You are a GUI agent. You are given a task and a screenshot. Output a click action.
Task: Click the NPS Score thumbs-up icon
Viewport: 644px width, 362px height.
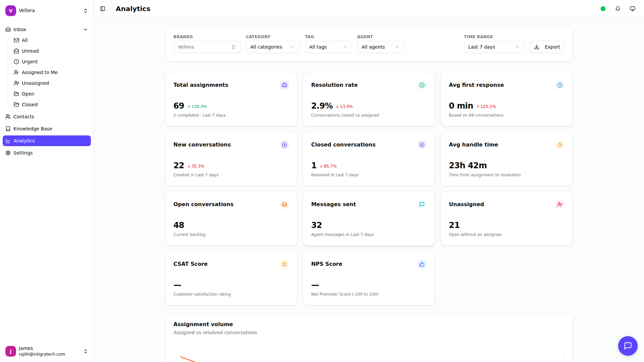[422, 264]
